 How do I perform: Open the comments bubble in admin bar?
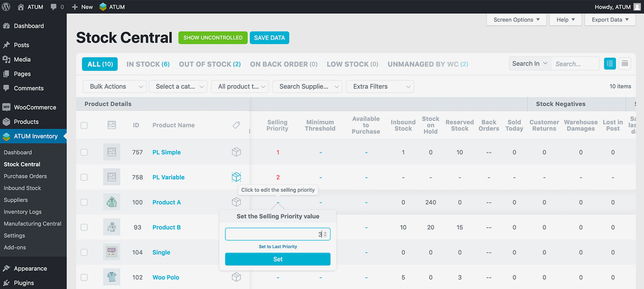click(57, 7)
